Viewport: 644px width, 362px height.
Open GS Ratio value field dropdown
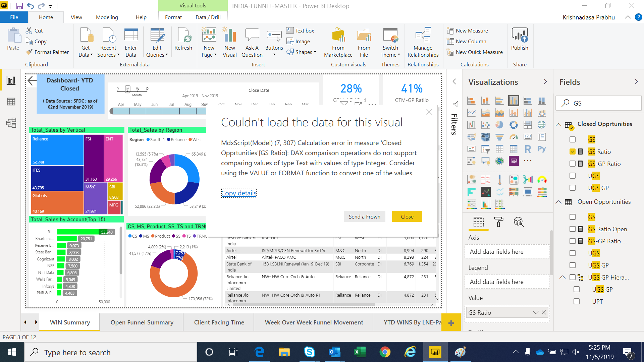click(x=536, y=312)
